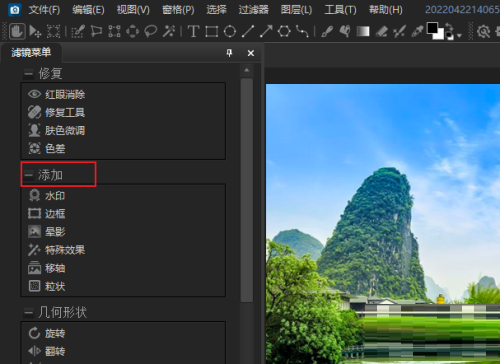Choose the Lasso tool
This screenshot has height=364, width=500.
151,31
